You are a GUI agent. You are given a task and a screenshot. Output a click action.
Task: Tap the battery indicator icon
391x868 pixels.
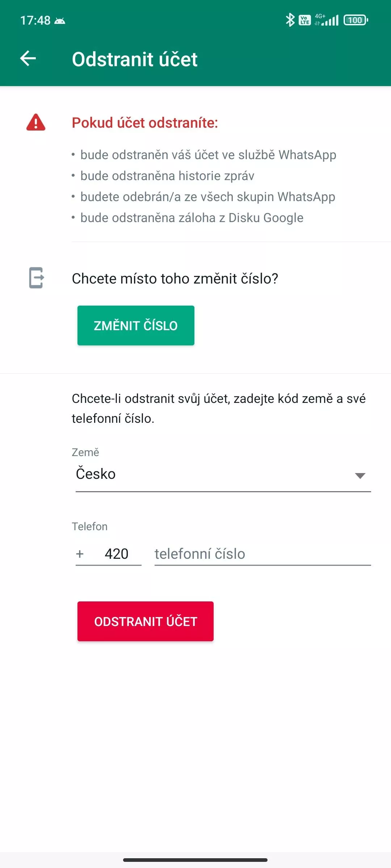pyautogui.click(x=356, y=20)
